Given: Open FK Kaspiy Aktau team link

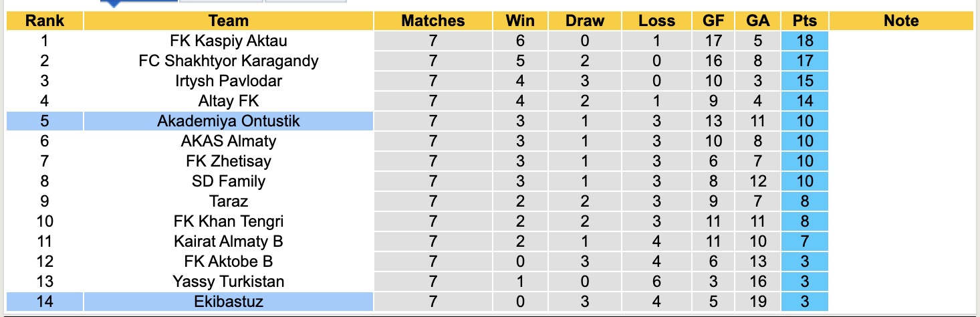Looking at the screenshot, I should (228, 41).
